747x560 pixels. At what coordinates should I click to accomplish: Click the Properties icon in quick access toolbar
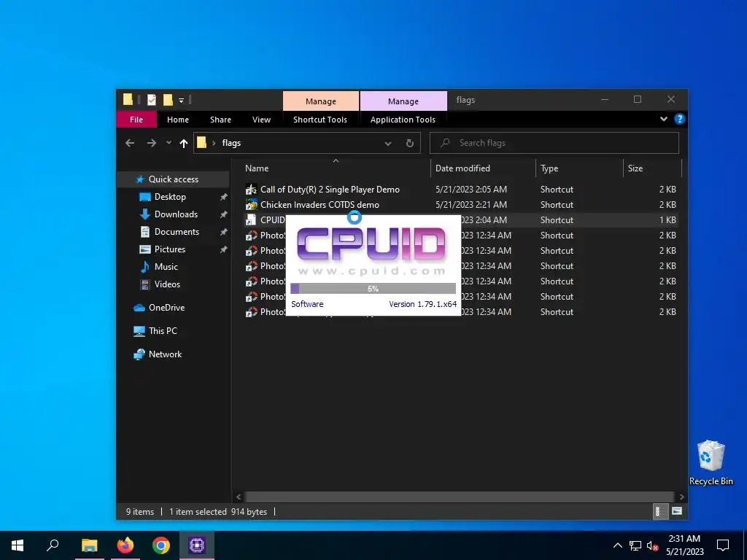coord(152,99)
